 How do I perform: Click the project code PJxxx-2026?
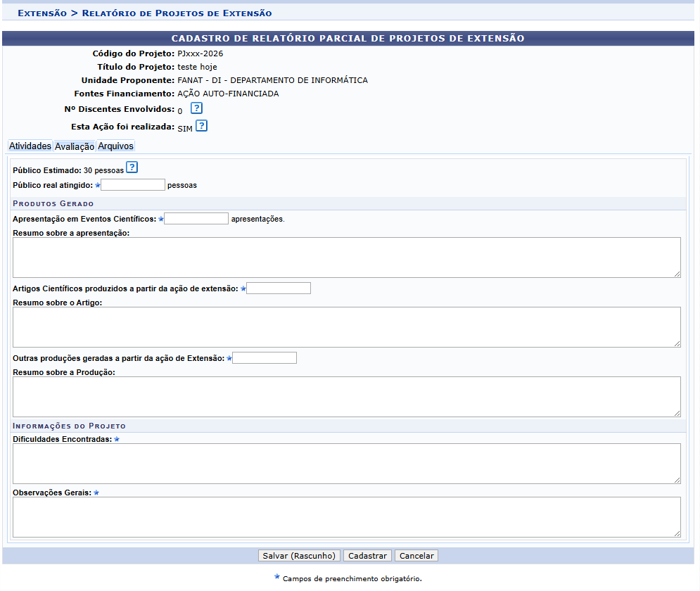tap(201, 53)
